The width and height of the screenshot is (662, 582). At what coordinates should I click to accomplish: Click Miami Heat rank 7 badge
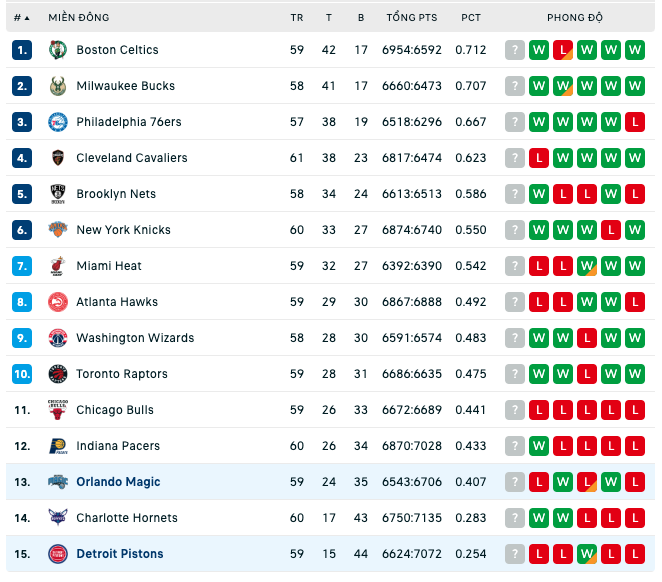click(x=22, y=266)
